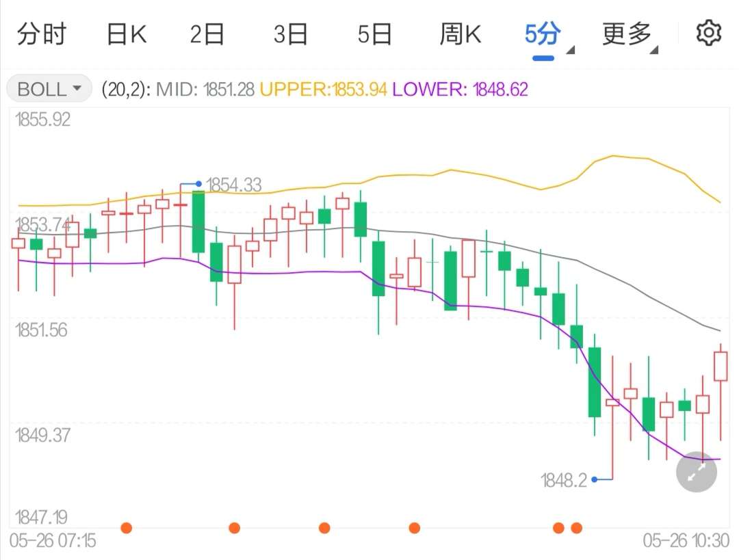Screen dimensions: 739x560
Task: Click the 1851.56 axis label
Action: click(x=42, y=330)
